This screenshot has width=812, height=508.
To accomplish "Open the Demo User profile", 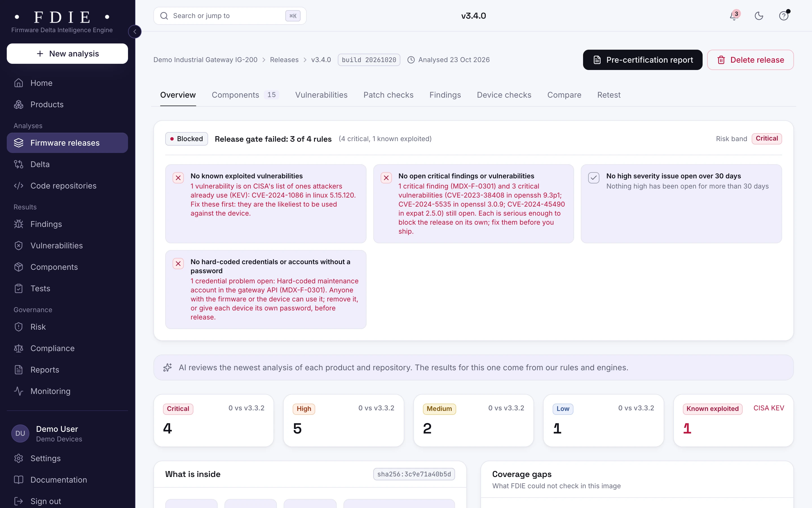I will 67,434.
